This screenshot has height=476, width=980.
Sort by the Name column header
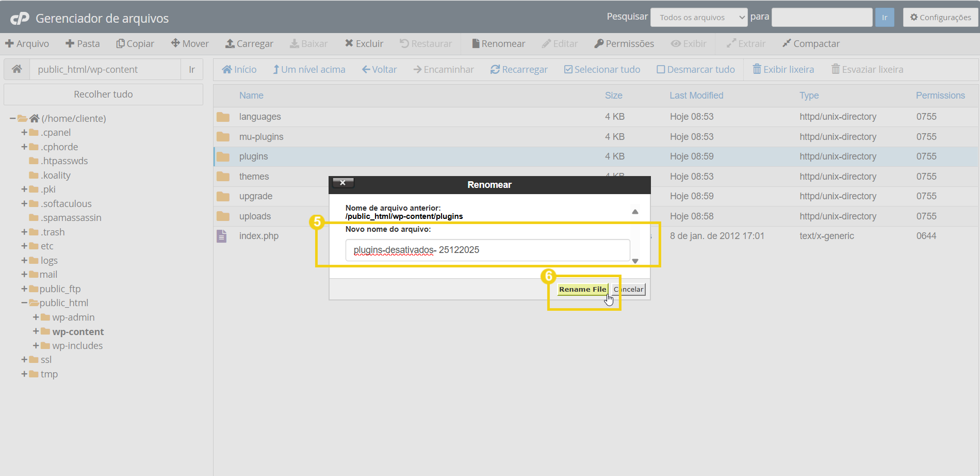[x=251, y=96]
